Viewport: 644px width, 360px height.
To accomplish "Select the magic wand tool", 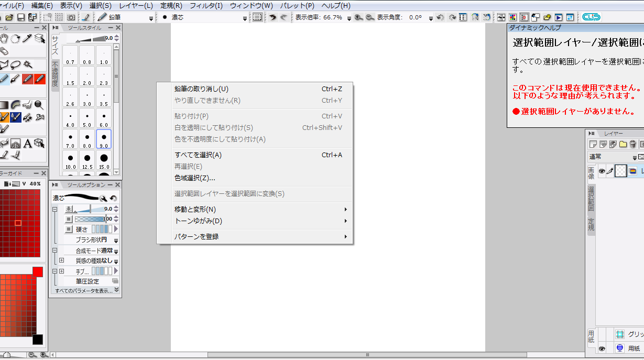I will click(x=28, y=65).
